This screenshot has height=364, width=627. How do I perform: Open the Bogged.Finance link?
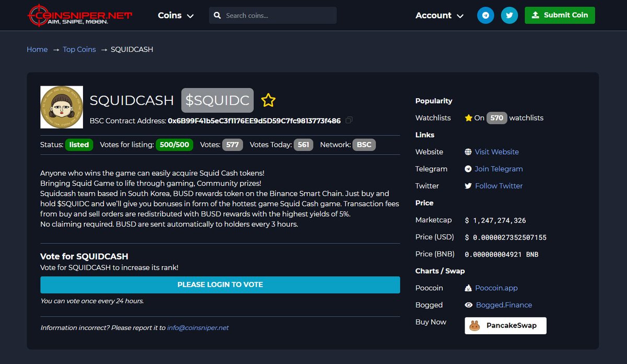pos(504,305)
